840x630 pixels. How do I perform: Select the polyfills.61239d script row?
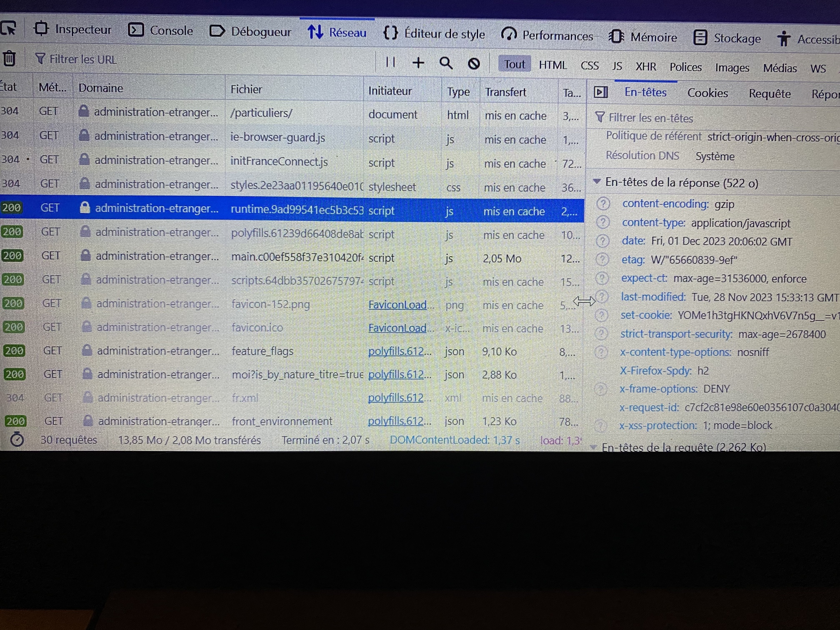292,233
